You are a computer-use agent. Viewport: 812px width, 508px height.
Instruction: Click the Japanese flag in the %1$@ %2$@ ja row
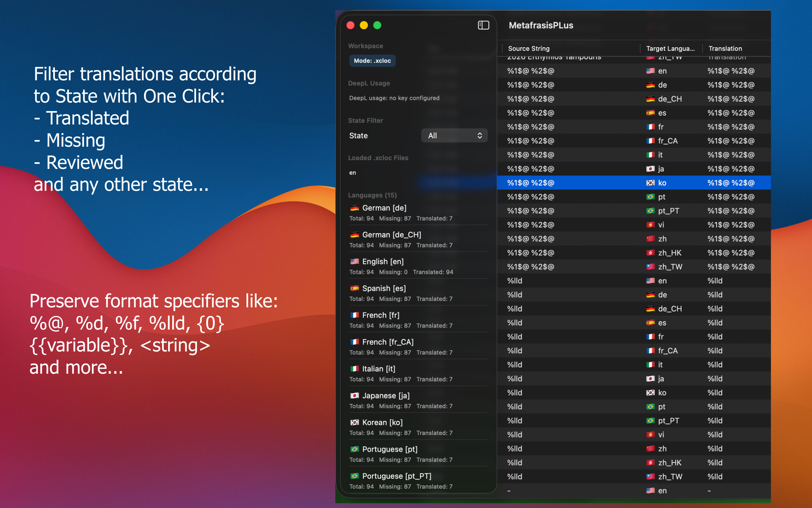650,169
